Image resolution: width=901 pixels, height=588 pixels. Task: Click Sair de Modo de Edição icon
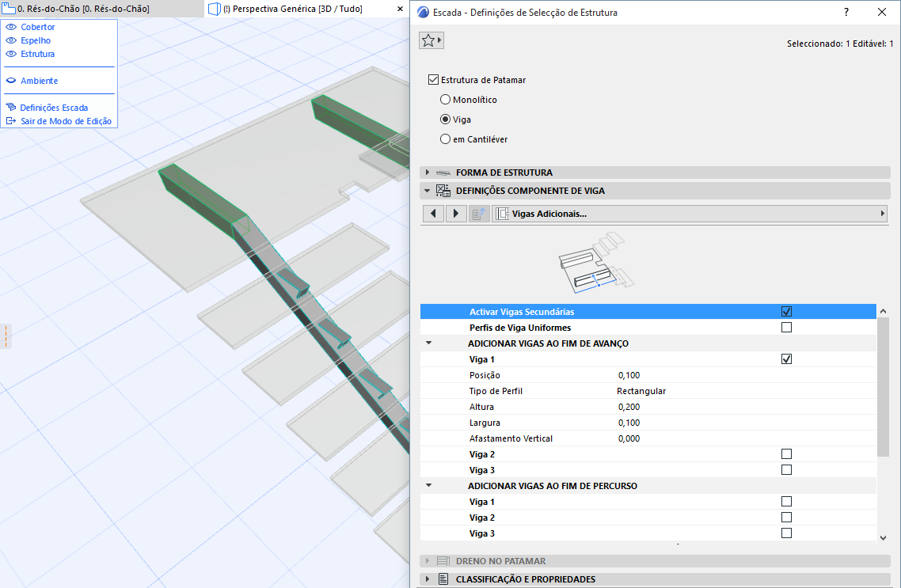coord(11,121)
